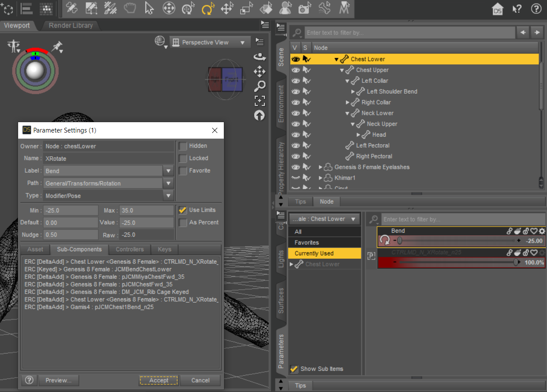Switch to the Render Library tab
547x392 pixels.
coord(71,25)
